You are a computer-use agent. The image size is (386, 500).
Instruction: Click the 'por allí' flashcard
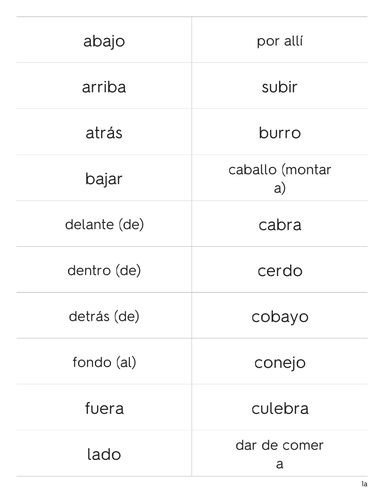(x=280, y=40)
